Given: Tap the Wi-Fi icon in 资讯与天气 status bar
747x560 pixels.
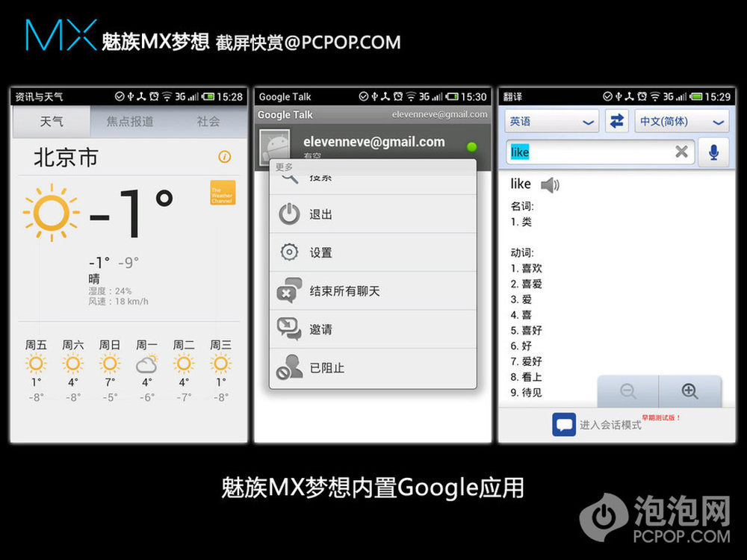Looking at the screenshot, I should point(167,96).
